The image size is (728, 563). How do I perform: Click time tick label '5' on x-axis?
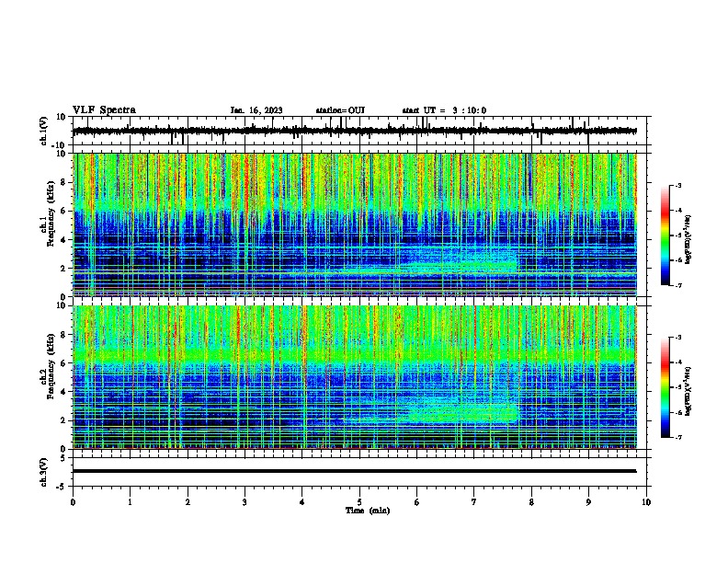[x=359, y=501]
